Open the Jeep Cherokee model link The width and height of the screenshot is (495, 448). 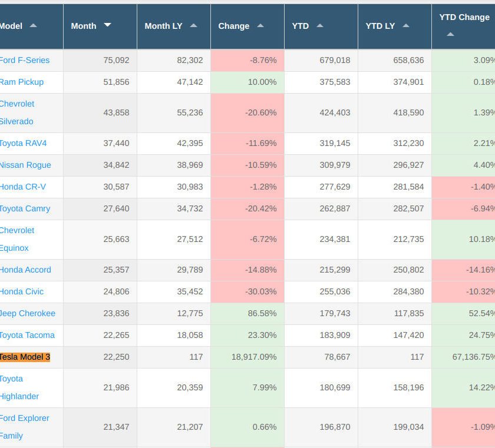(28, 313)
